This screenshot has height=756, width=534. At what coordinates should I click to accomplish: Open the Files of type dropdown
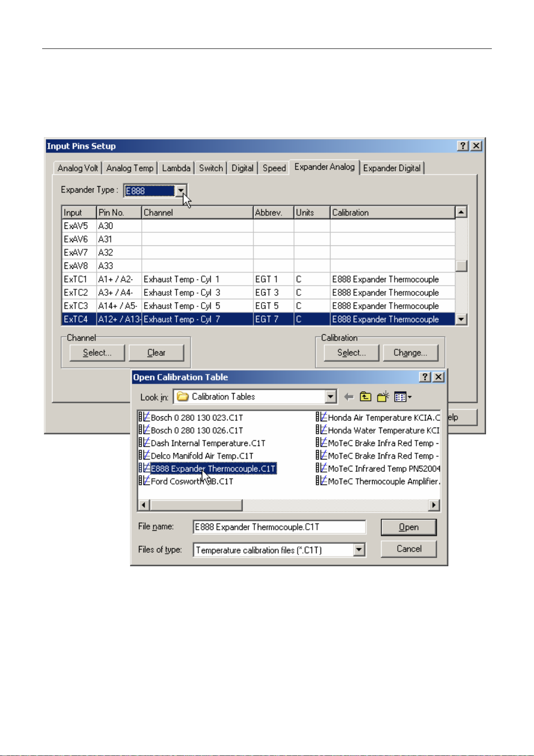359,550
